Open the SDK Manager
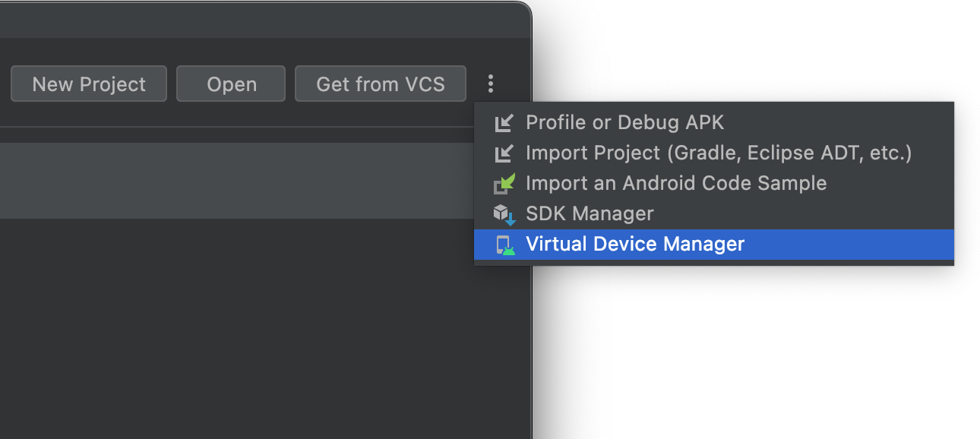 (589, 213)
